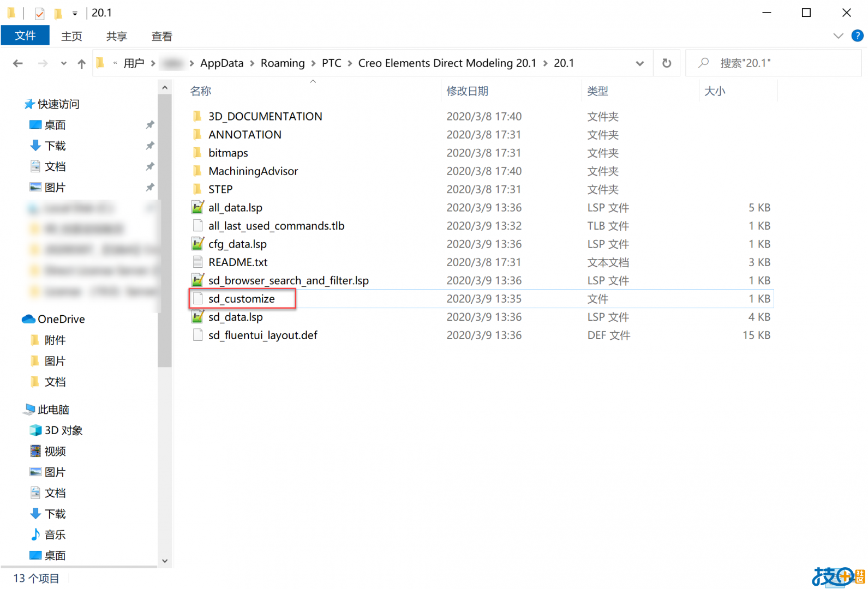
Task: Select the bitmaps folder icon
Action: (197, 153)
